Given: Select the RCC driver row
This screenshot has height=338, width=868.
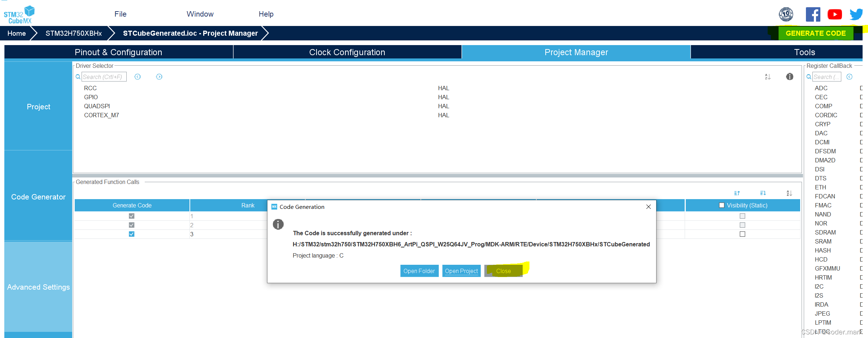Looking at the screenshot, I should pos(90,88).
